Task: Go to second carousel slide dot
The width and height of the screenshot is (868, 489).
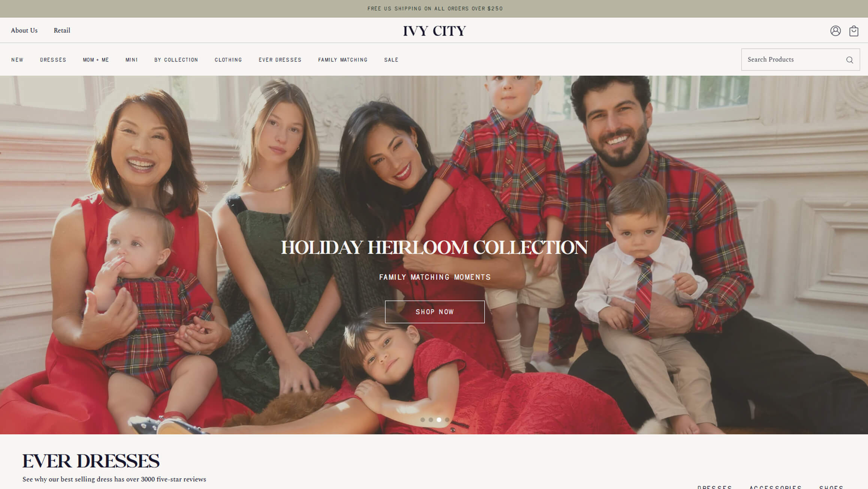Action: [431, 420]
